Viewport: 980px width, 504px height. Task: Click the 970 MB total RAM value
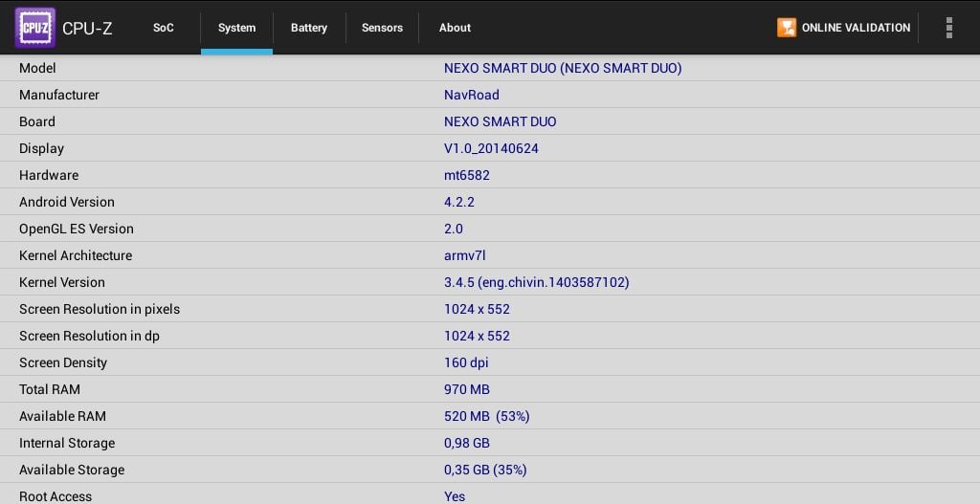[467, 389]
